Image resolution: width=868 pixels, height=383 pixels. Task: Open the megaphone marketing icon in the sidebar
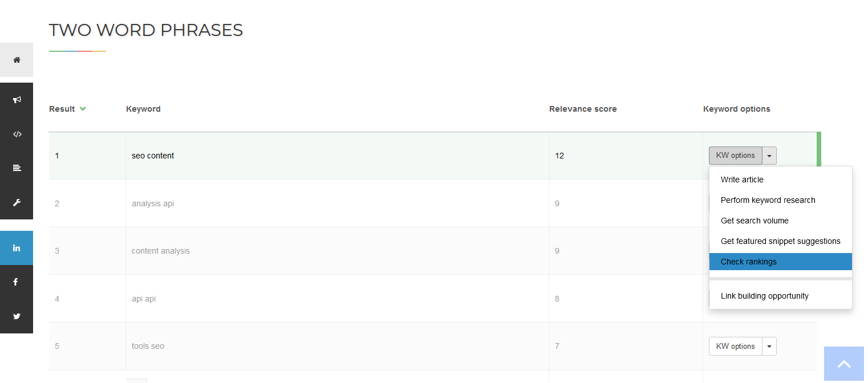coord(16,99)
